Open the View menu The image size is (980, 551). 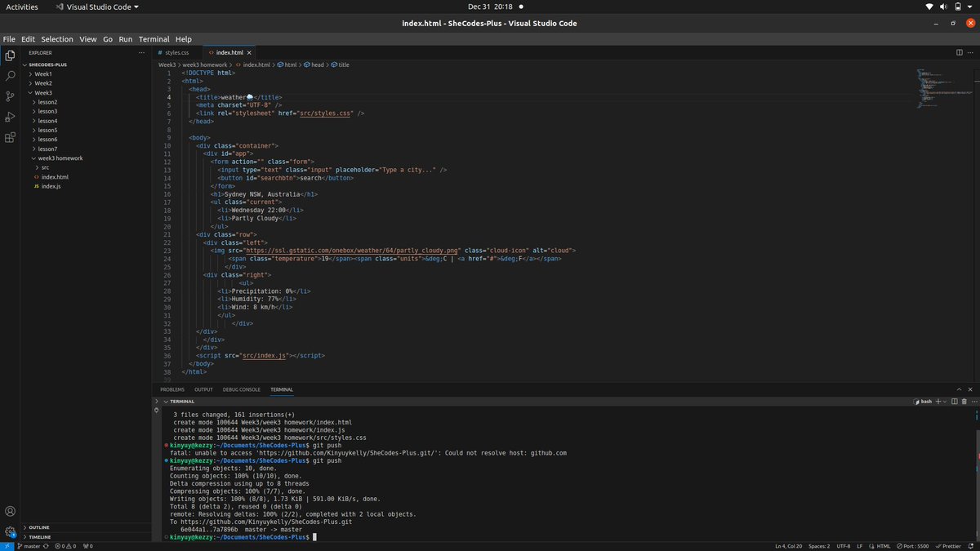coord(88,39)
